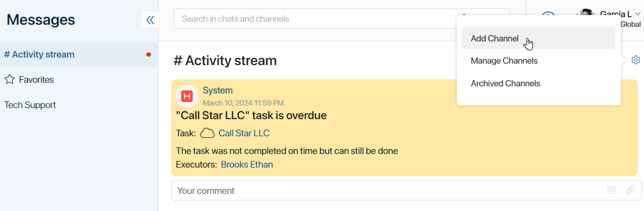Click into the Your comment field
This screenshot has height=211, width=644.
406,191
